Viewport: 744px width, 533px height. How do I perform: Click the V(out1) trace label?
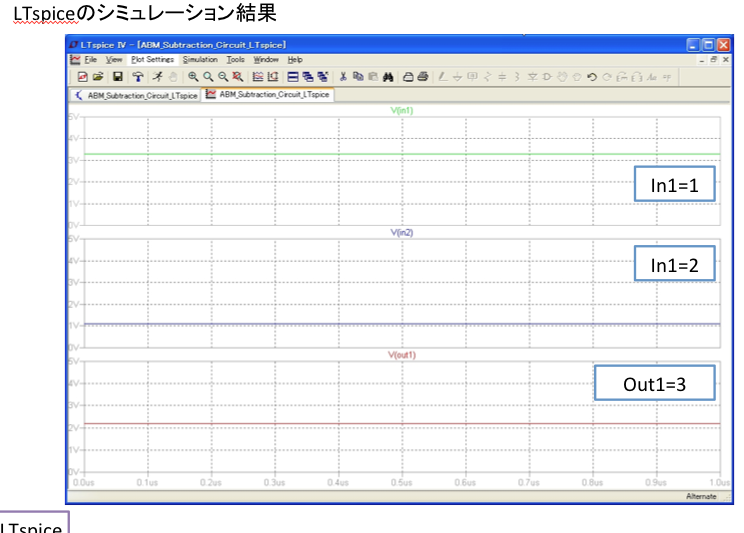coord(402,355)
